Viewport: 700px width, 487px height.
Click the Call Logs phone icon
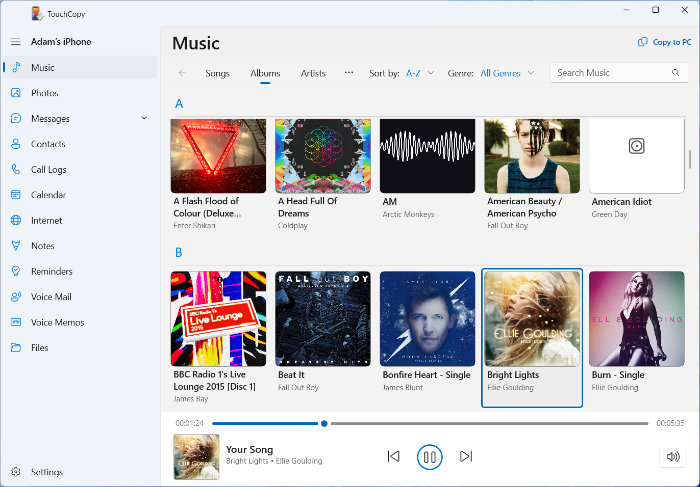point(16,169)
